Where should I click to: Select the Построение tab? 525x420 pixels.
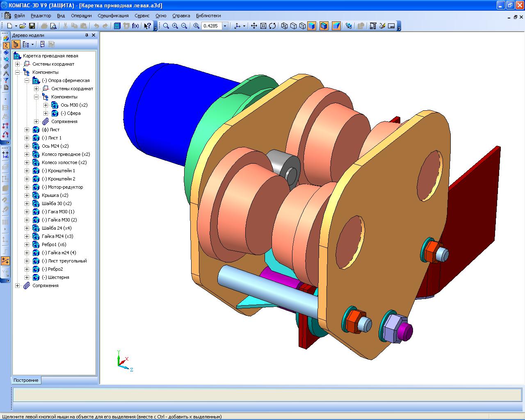26,380
